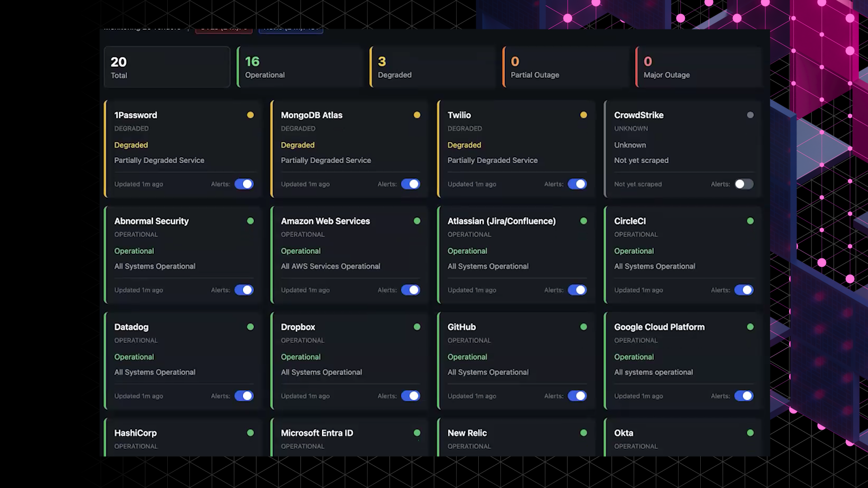Click the green status dot on Dropbox card
Viewport: 868px width, 488px height.
click(417, 327)
